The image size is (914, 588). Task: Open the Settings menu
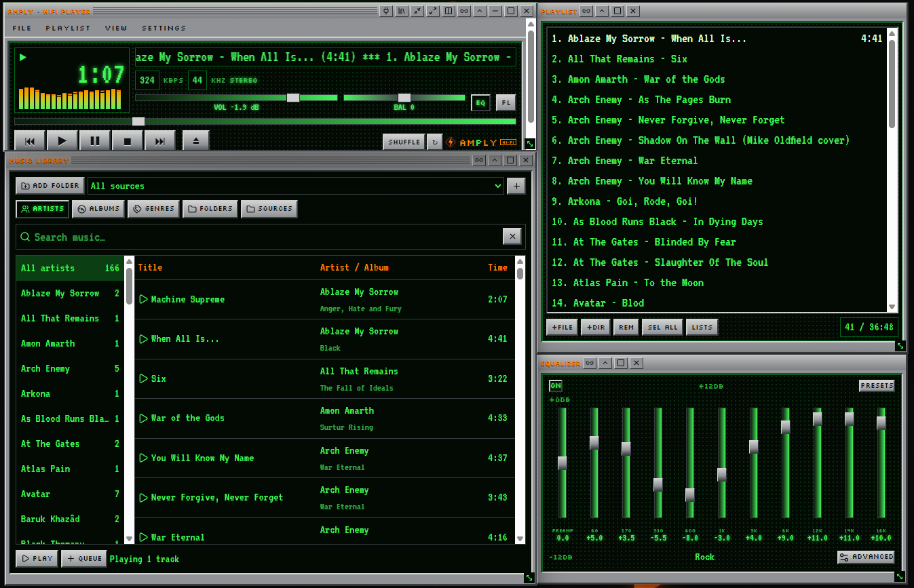164,28
